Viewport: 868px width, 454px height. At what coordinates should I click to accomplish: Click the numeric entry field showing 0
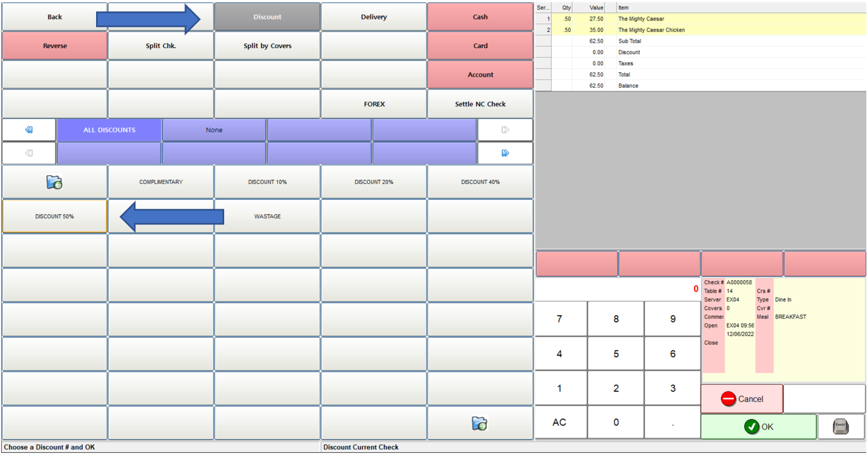tap(618, 289)
